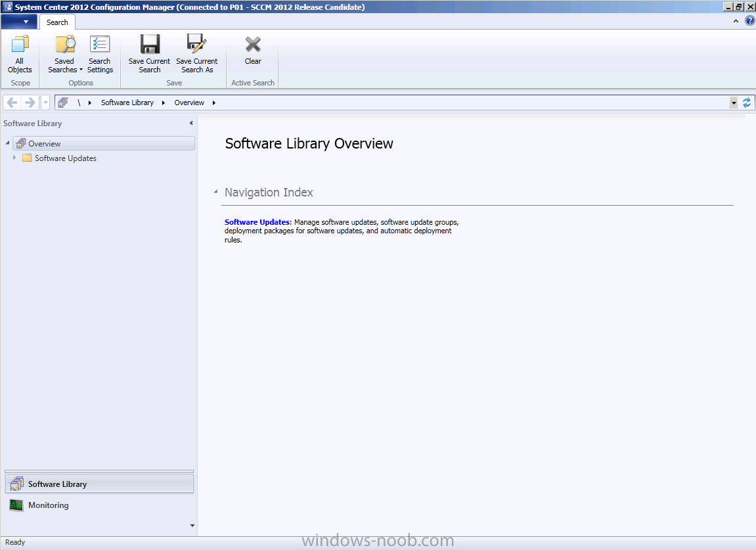Click the Ready status bar text

pos(15,542)
